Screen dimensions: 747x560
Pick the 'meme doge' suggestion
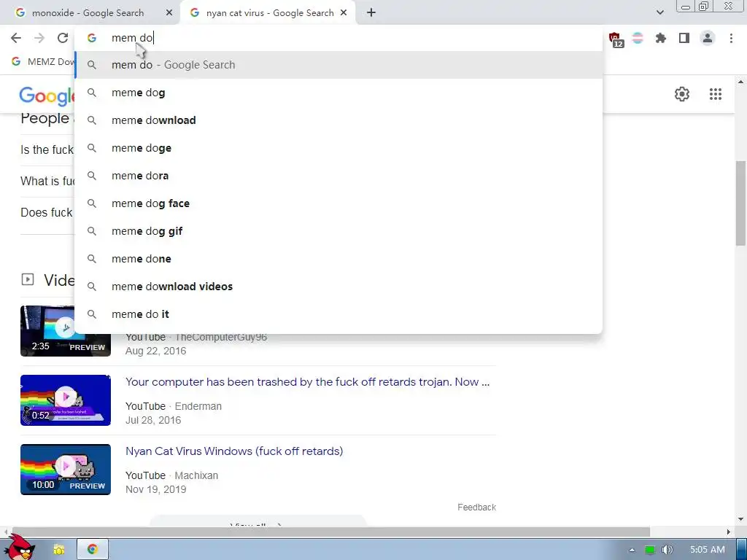338,147
